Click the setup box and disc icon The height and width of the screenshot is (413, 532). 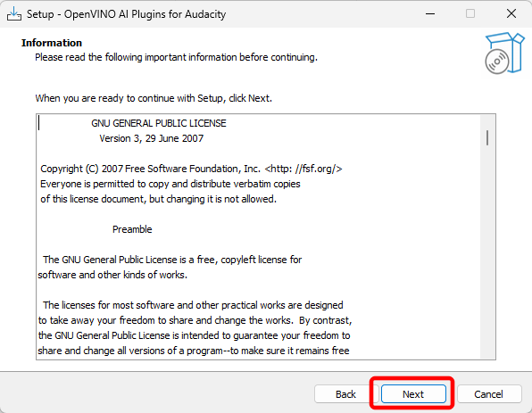(x=504, y=54)
